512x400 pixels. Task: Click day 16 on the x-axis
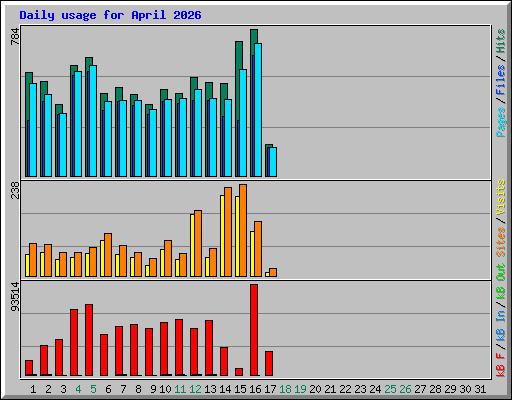(255, 389)
